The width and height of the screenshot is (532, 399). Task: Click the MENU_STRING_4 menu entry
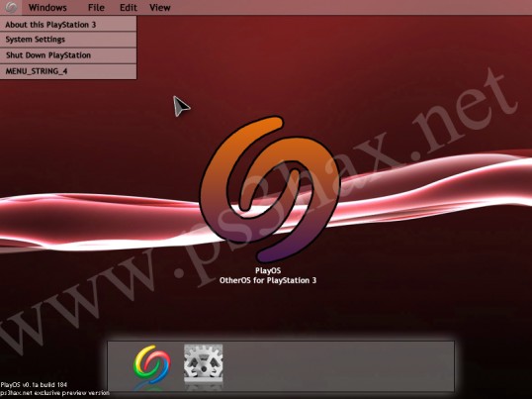point(68,71)
